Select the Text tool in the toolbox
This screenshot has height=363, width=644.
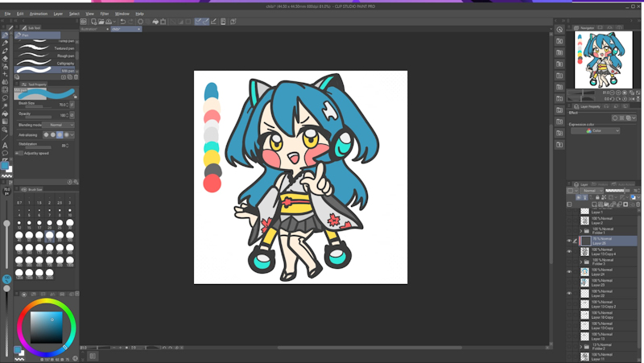point(5,145)
